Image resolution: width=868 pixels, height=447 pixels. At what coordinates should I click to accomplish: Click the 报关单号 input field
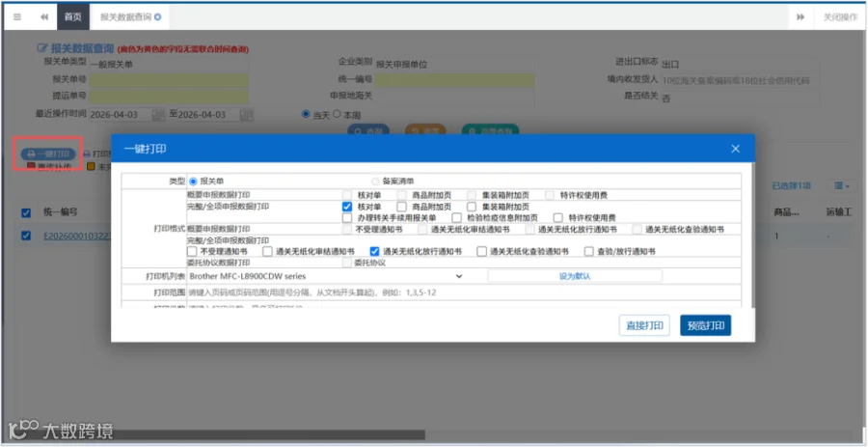pos(169,80)
